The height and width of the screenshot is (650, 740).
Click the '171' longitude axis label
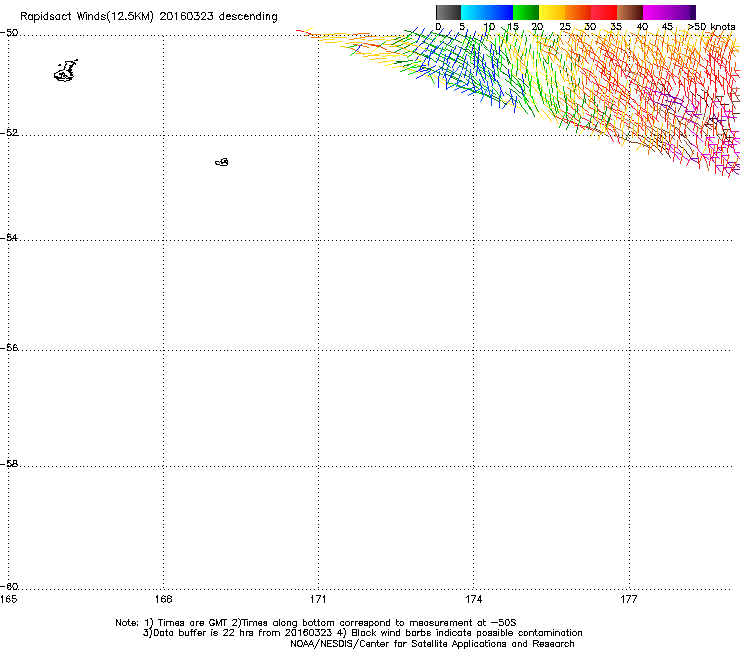(318, 599)
